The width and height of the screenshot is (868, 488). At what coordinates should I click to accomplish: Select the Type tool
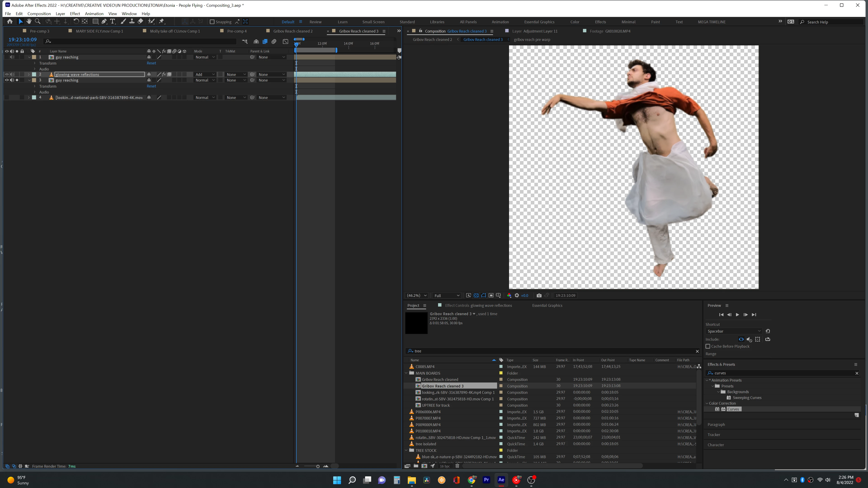click(x=113, y=21)
